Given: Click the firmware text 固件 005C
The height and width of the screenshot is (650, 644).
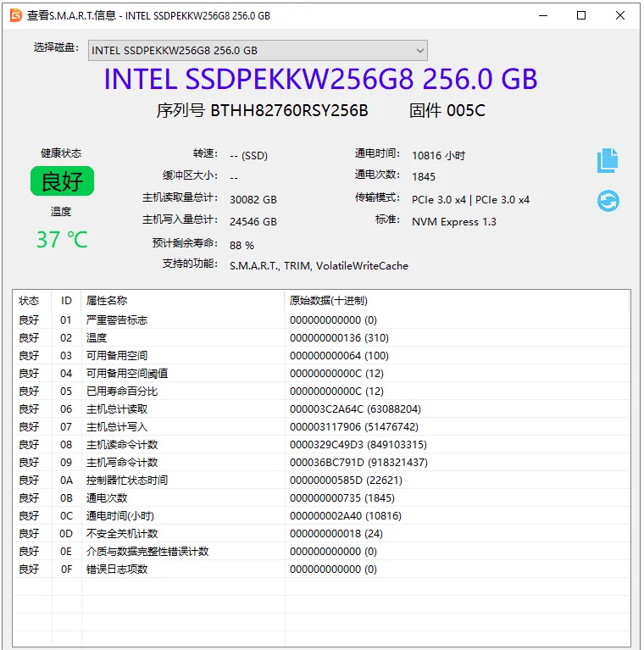Looking at the screenshot, I should (447, 111).
